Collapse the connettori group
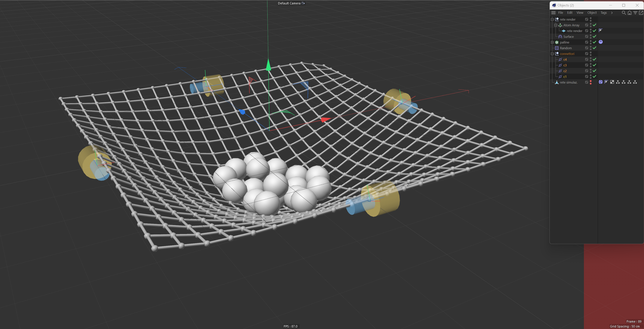Screen dimensions: 644x329 pyautogui.click(x=552, y=54)
